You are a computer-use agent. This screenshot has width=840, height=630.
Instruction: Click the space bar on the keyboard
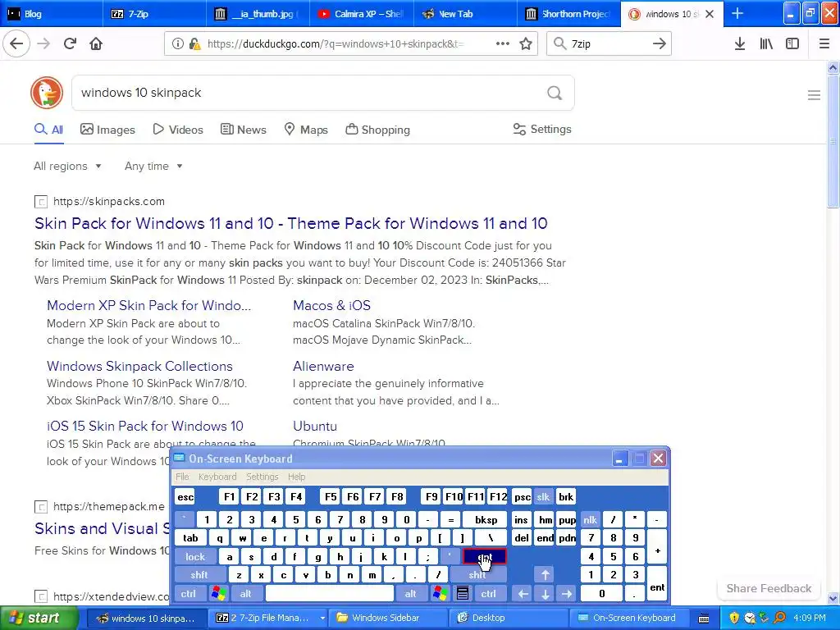[x=330, y=594]
